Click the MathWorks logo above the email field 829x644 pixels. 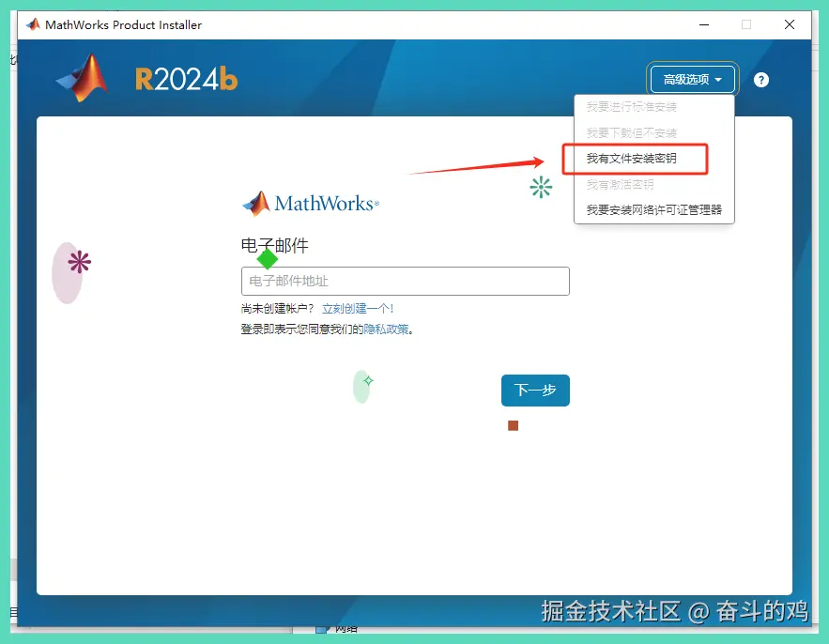click(x=311, y=203)
